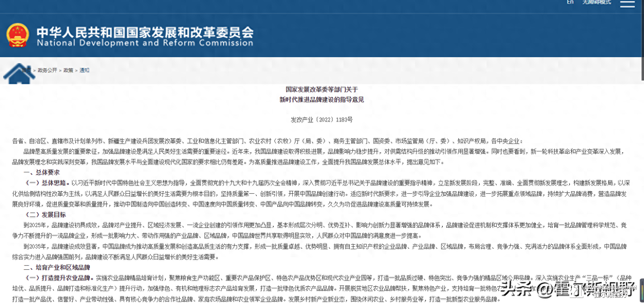Image resolution: width=644 pixels, height=306 pixels.
Task: Click heading 二、培育产业和区域品牌
Action: (x=57, y=267)
